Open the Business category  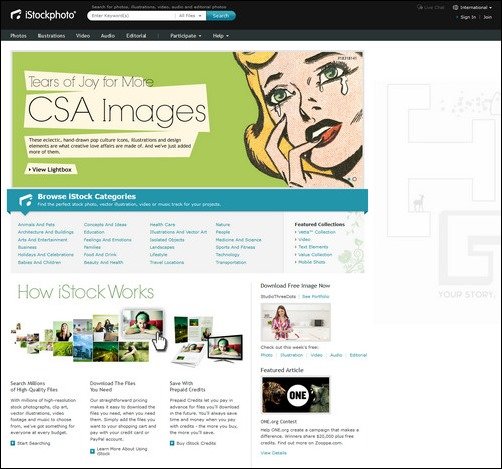click(27, 247)
